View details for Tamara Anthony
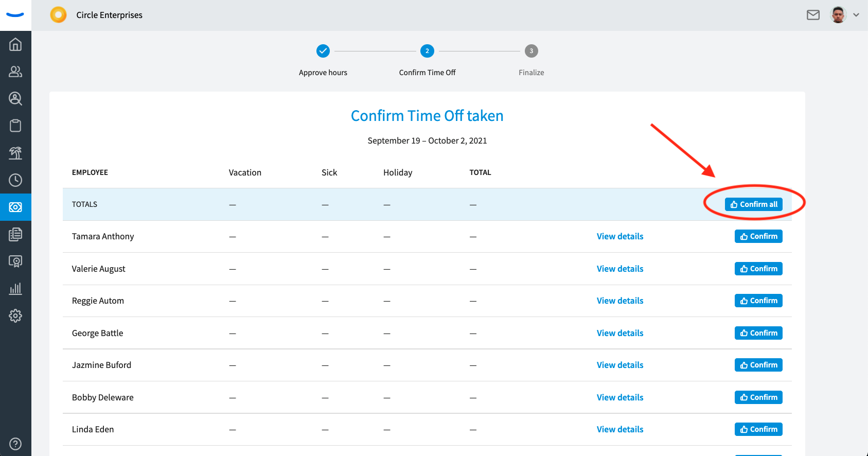 [x=620, y=236]
